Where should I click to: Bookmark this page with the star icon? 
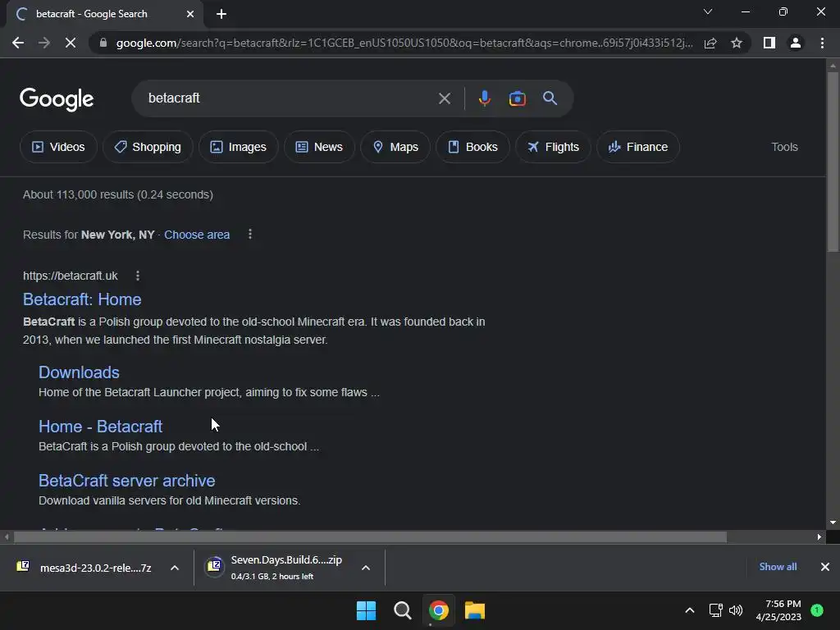[x=737, y=43]
